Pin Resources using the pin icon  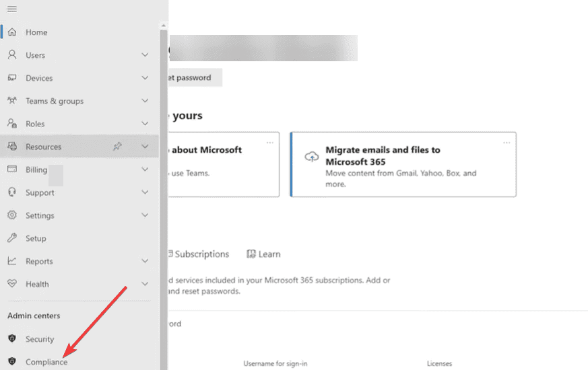117,147
